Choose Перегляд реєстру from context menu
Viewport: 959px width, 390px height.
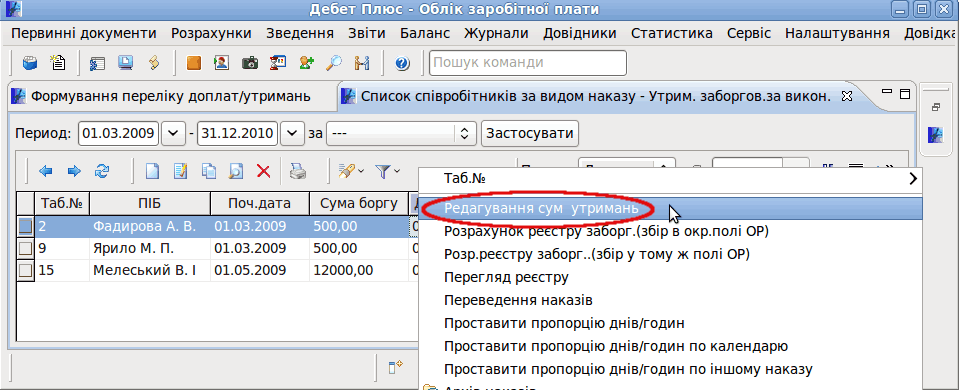(670, 278)
